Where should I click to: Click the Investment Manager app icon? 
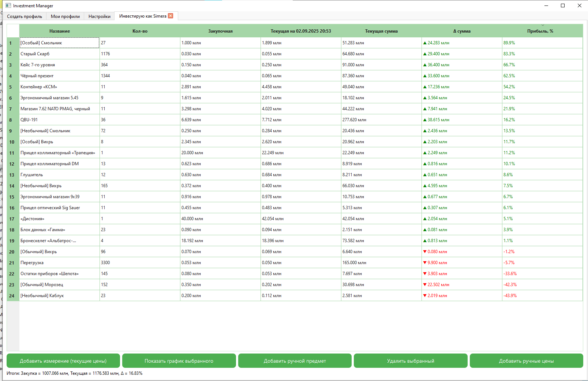tap(8, 5)
